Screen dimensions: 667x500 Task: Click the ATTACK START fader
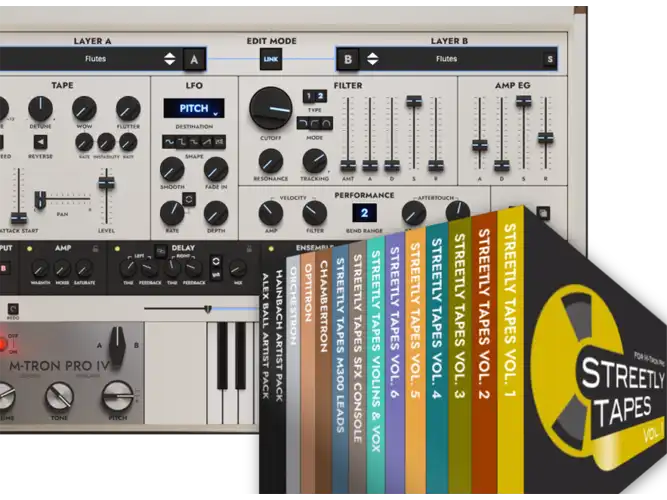[18, 217]
